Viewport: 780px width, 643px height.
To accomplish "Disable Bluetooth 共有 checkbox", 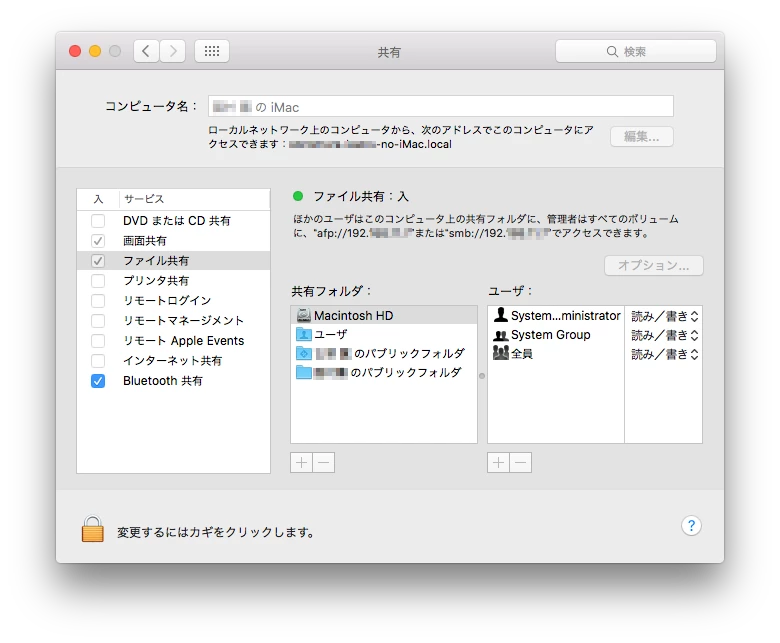I will 98,381.
